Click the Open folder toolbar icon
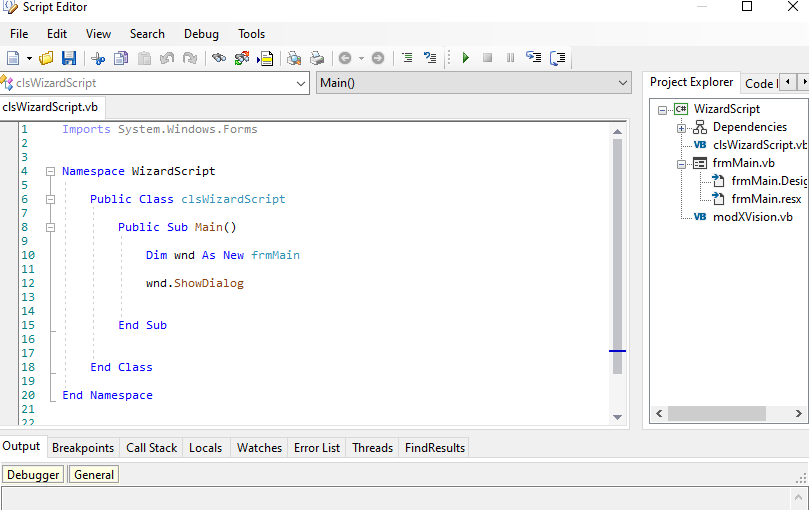 coord(47,58)
